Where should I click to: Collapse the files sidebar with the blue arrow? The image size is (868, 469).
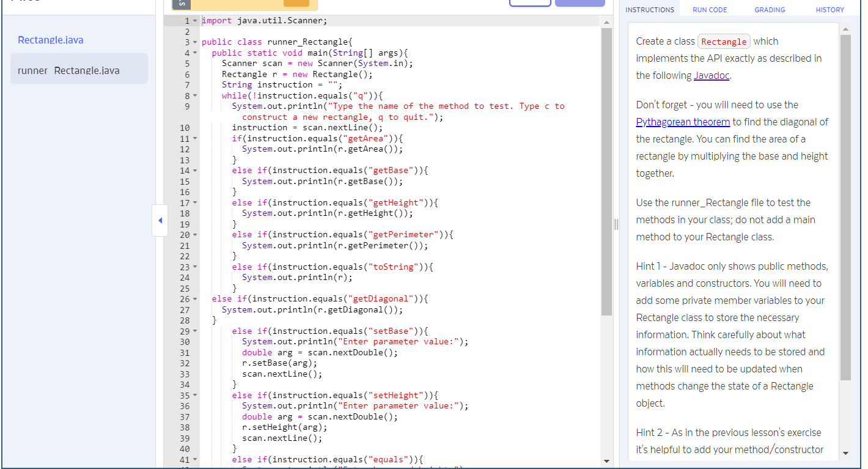tap(160, 220)
